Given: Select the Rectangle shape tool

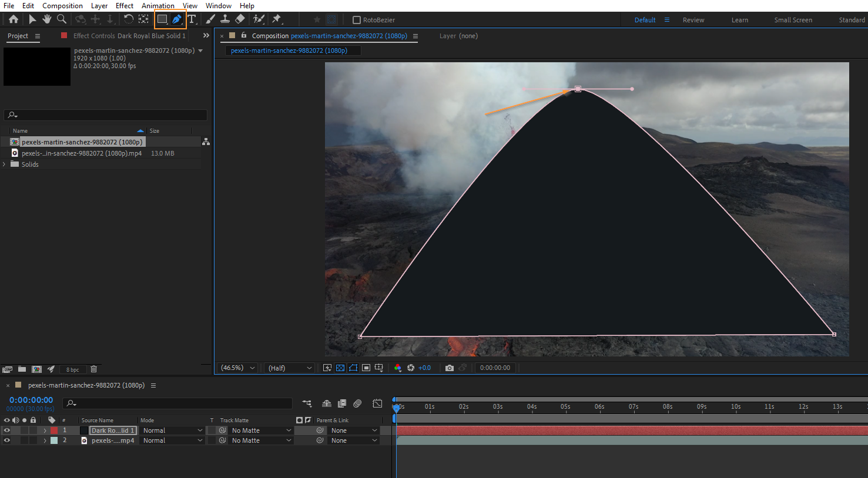Looking at the screenshot, I should 162,19.
